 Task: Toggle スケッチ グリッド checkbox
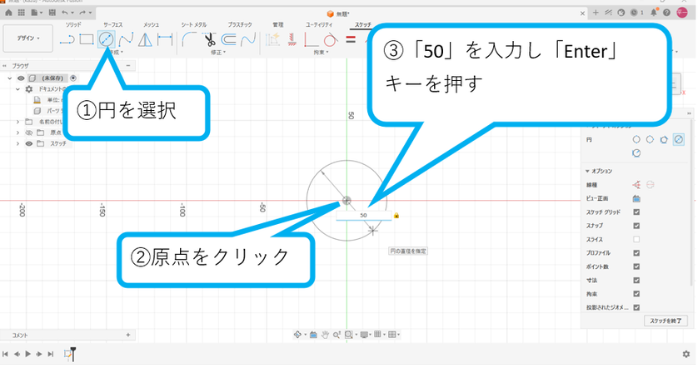(x=637, y=212)
